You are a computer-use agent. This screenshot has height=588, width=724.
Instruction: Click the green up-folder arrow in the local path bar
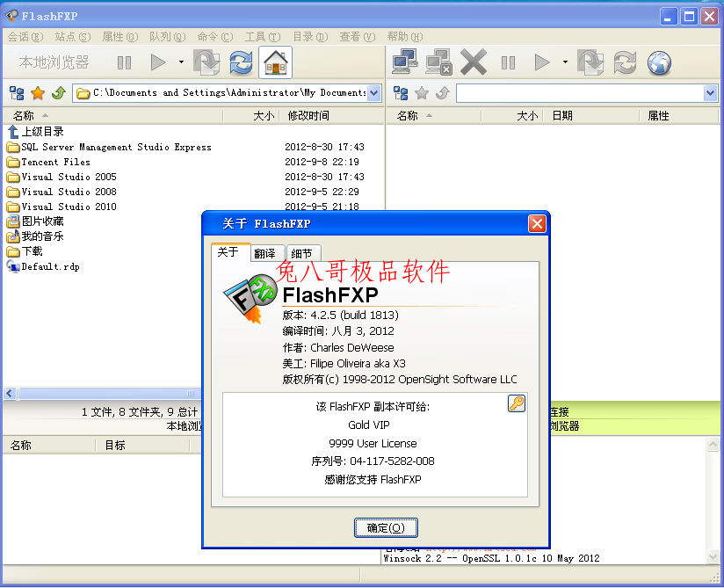(59, 93)
